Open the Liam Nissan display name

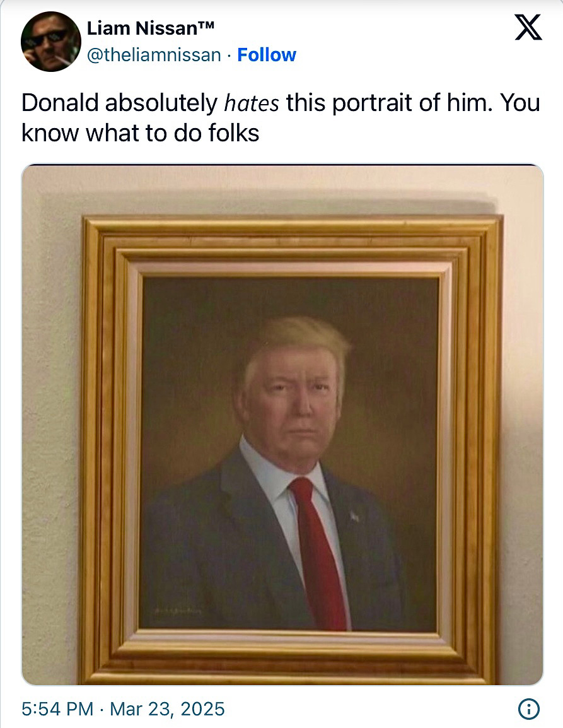[x=151, y=28]
